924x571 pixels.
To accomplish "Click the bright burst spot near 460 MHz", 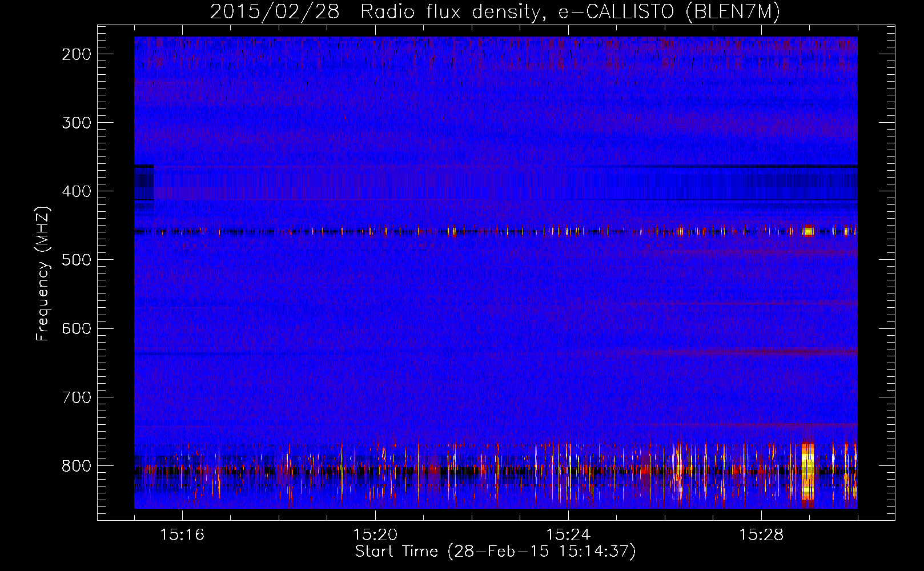I will (x=808, y=231).
